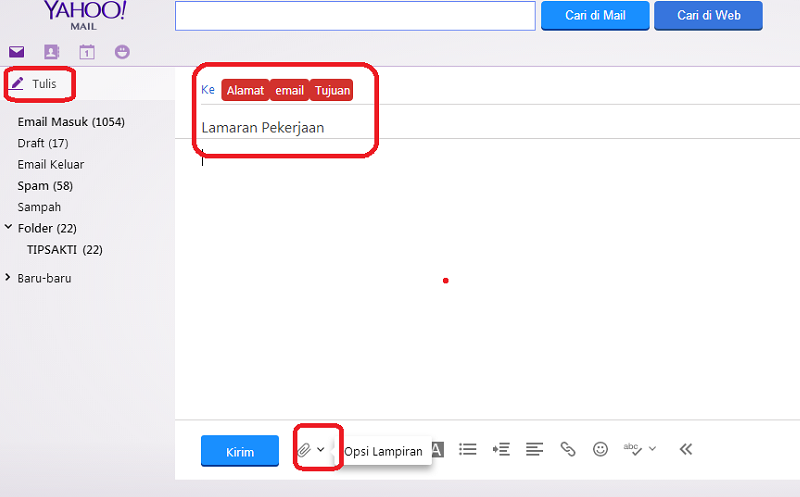Open Email Masuk (1054) folder
Viewport: 800px width, 497px height.
(x=71, y=122)
